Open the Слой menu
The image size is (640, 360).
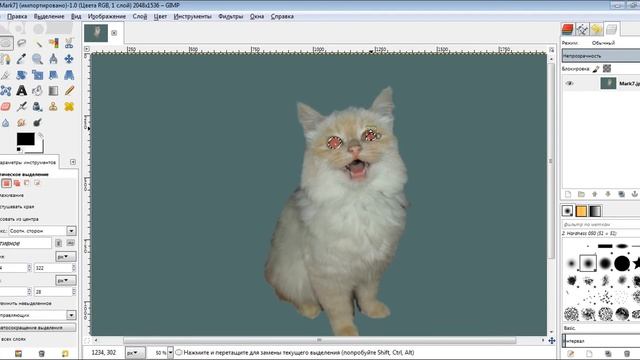click(140, 16)
